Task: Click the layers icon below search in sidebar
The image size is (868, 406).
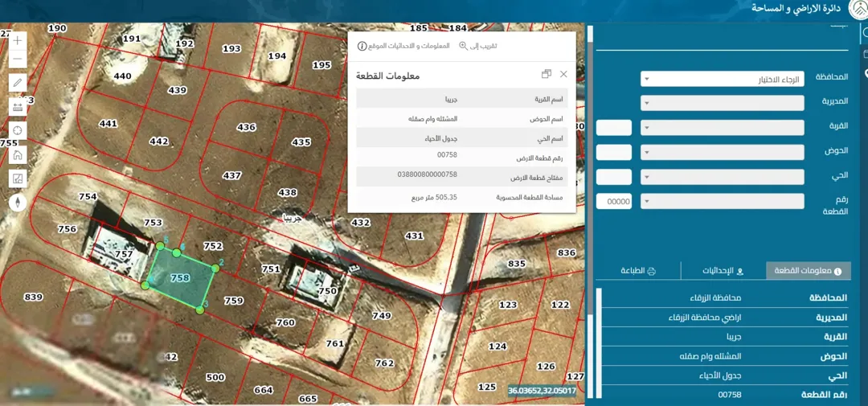Action: [x=866, y=54]
